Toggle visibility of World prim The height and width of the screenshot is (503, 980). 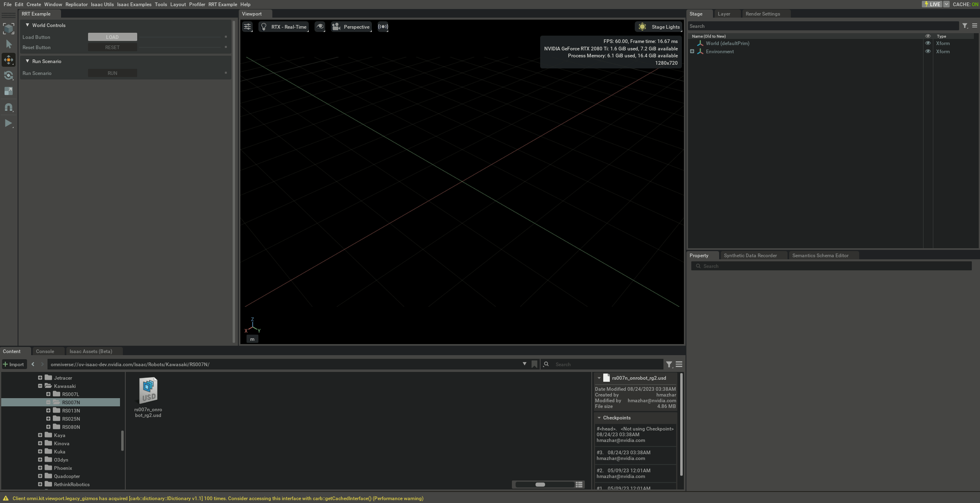[x=928, y=43]
